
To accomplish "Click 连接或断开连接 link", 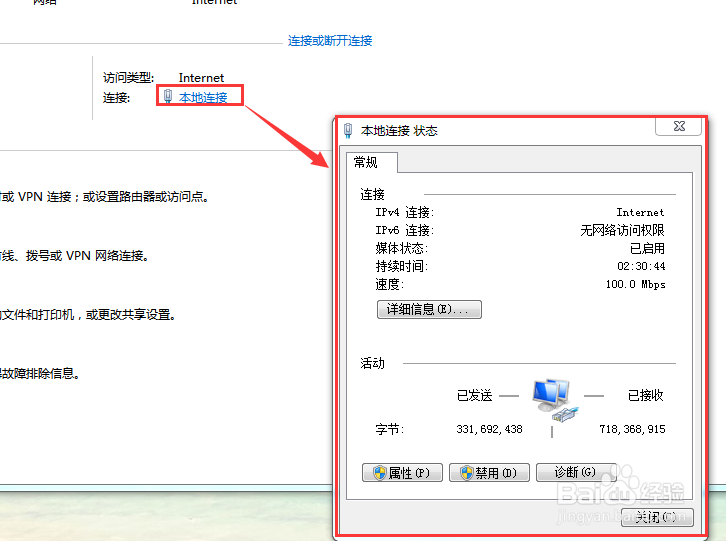I will 330,41.
